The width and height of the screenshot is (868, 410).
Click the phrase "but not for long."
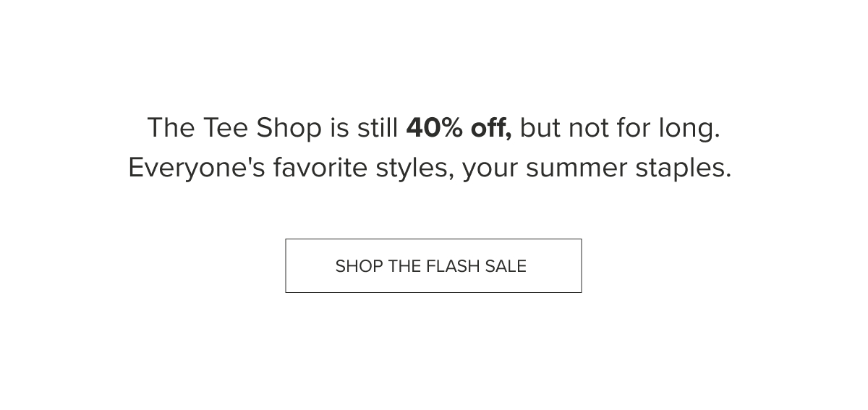point(620,128)
